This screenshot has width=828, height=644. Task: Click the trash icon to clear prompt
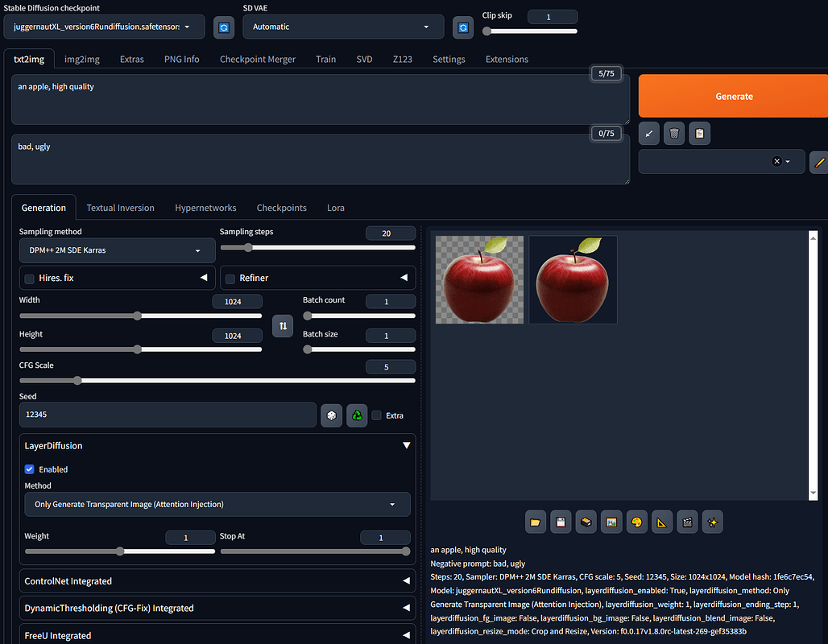coord(673,134)
